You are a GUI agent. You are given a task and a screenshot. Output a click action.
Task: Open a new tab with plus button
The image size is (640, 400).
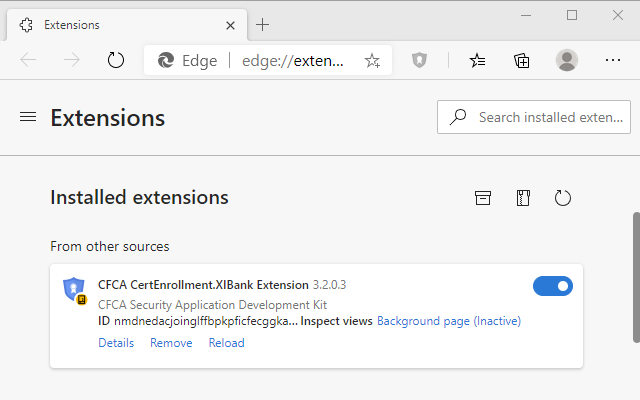[x=263, y=24]
